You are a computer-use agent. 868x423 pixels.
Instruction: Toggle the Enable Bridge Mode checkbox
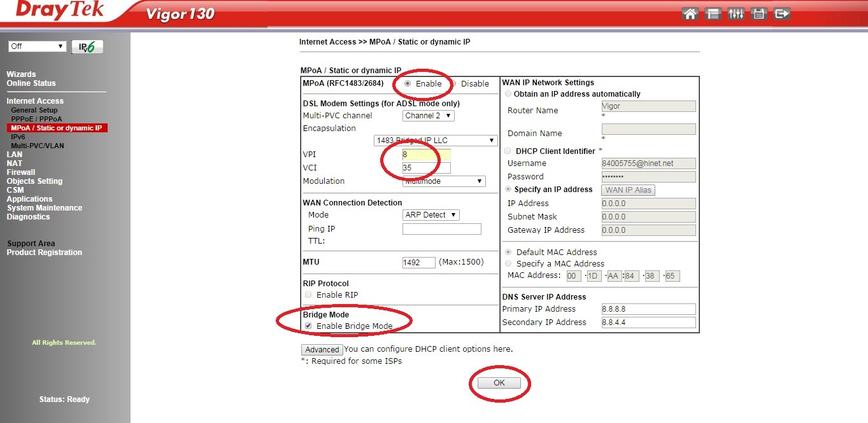click(308, 326)
